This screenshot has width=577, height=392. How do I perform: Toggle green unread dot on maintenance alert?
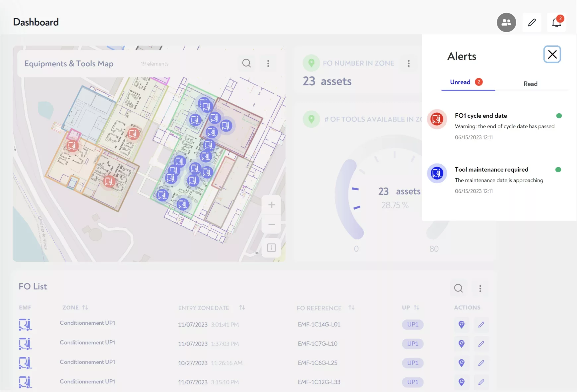558,170
